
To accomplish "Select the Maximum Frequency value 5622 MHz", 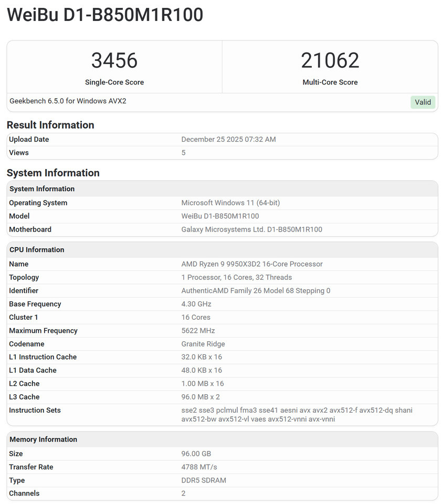I will coord(198,330).
